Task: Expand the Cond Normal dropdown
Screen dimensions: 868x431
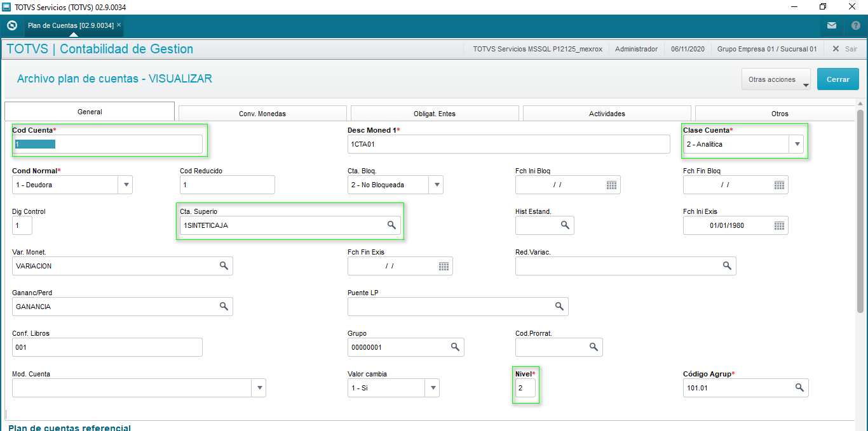Action: [126, 185]
